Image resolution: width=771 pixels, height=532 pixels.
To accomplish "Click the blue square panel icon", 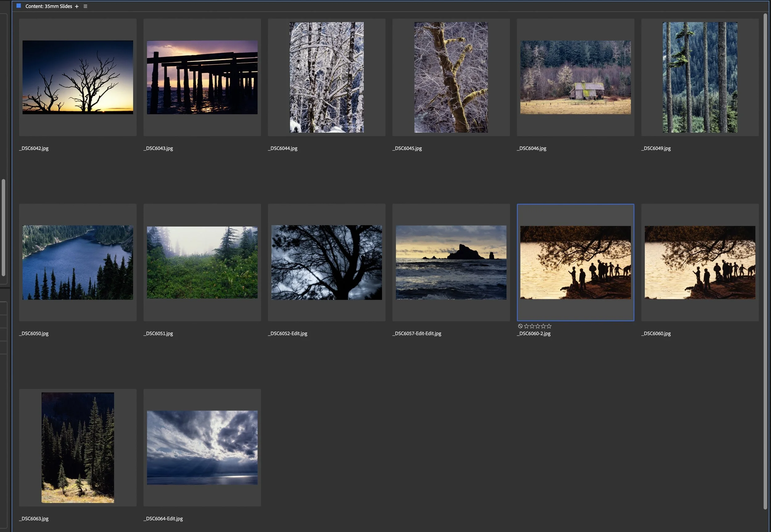I will pos(19,6).
